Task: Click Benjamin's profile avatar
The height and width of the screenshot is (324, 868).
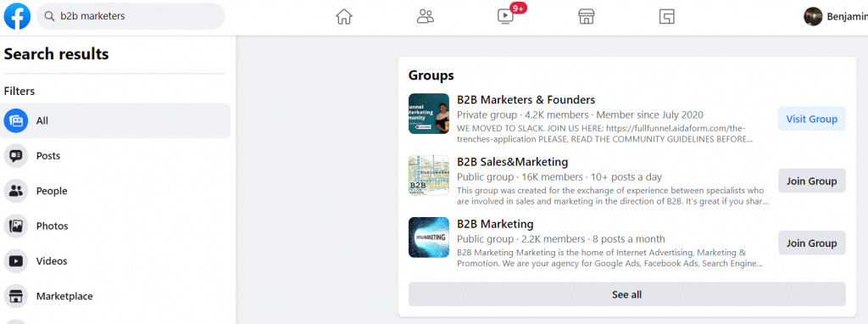Action: [813, 17]
